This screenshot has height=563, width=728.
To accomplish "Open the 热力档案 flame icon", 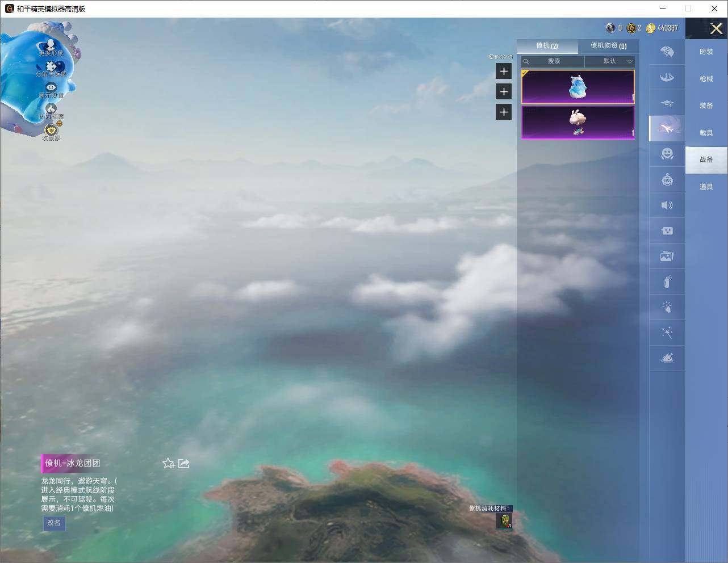I will pyautogui.click(x=51, y=108).
